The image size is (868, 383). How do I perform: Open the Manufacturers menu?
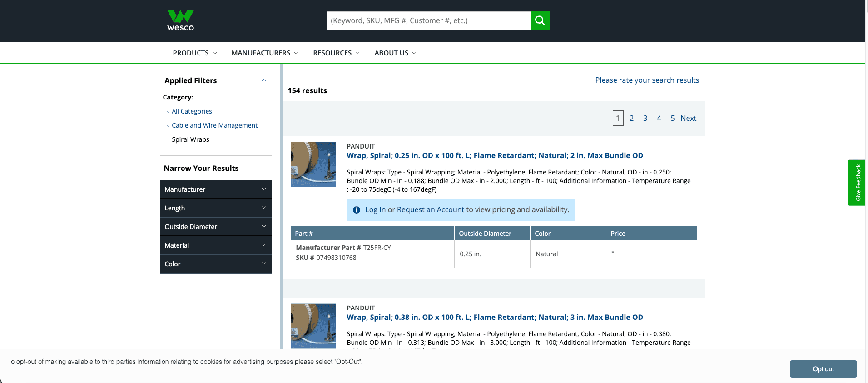pyautogui.click(x=265, y=53)
